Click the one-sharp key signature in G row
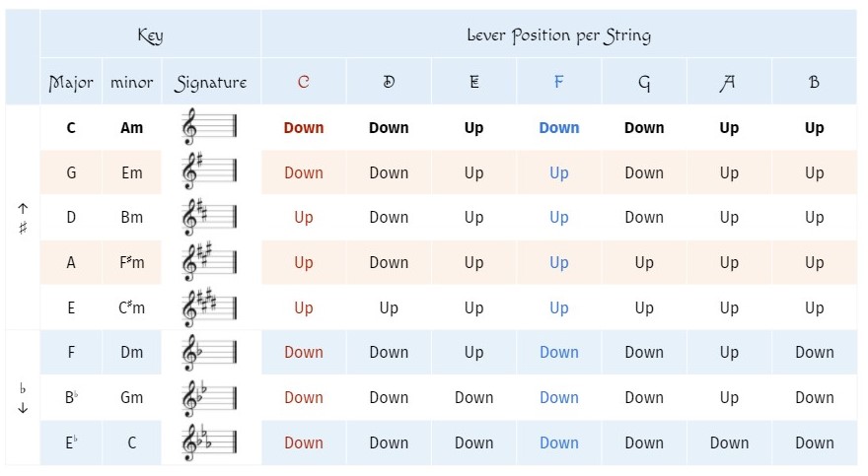The height and width of the screenshot is (476, 868). tap(209, 172)
